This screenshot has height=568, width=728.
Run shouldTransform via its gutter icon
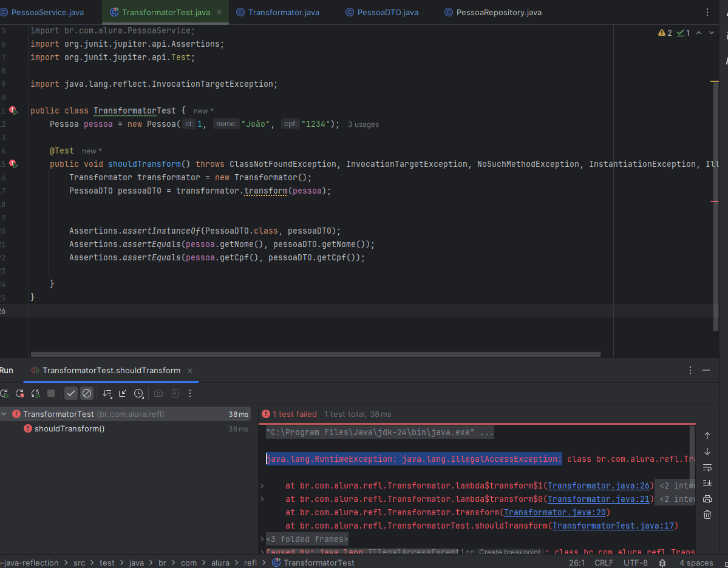point(13,164)
